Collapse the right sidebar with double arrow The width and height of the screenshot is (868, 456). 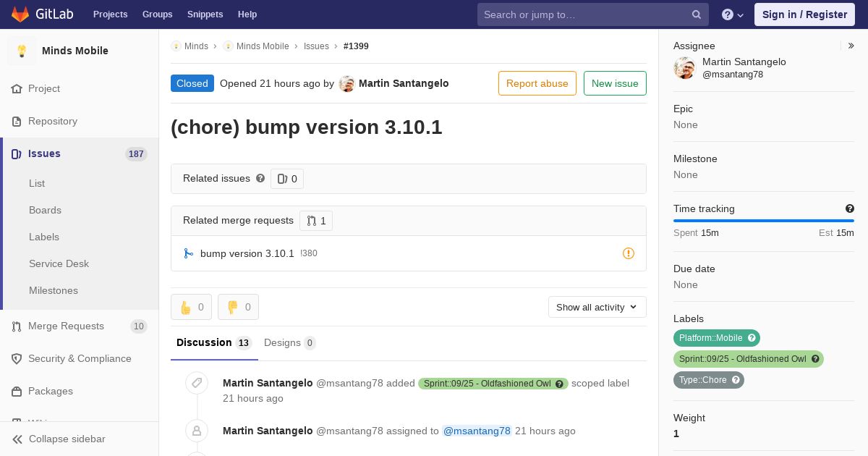(851, 46)
